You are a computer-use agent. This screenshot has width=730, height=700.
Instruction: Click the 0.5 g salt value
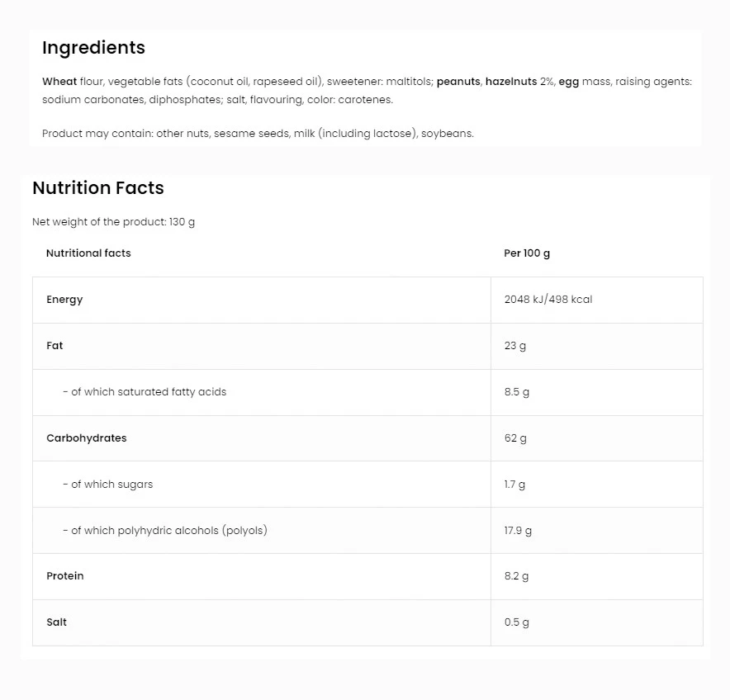coord(516,622)
